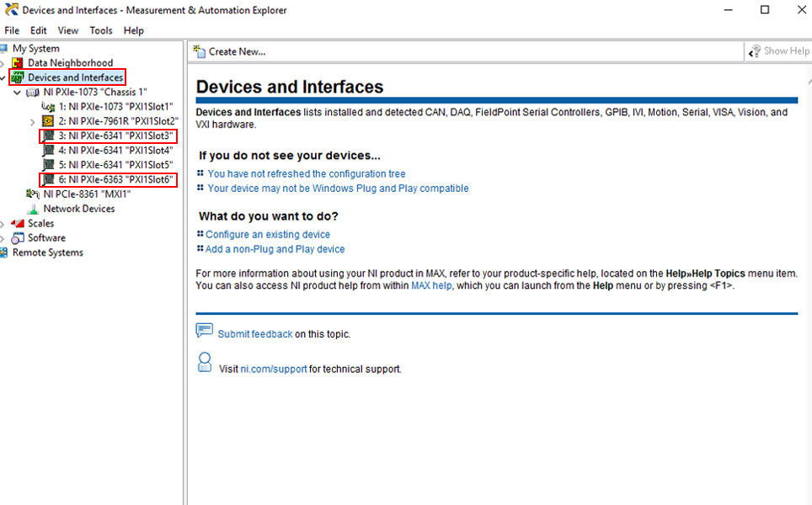Screen dimensions: 812x505
Task: Click the Devices and Interfaces tree icon
Action: click(x=18, y=77)
